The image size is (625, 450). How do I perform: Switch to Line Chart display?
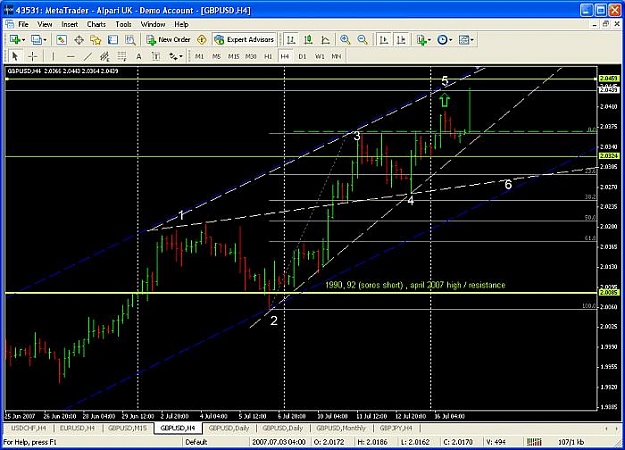click(325, 39)
